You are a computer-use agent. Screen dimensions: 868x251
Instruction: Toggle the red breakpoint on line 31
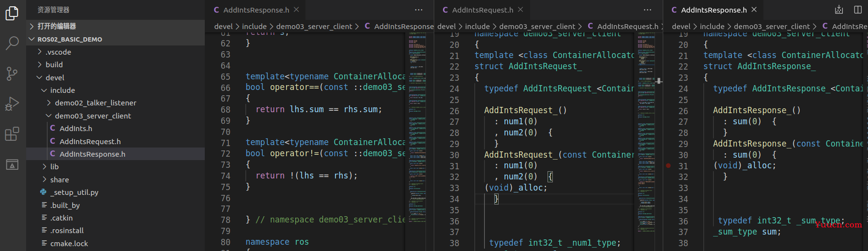(669, 166)
